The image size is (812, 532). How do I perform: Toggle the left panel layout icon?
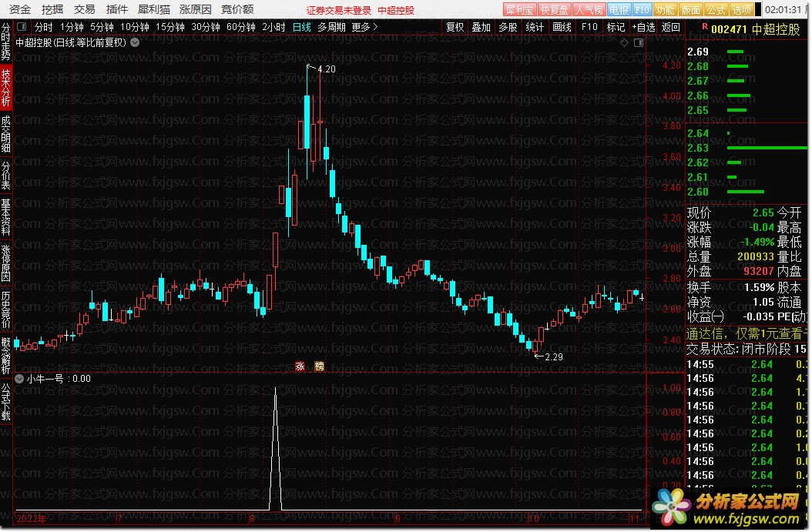[x=22, y=26]
